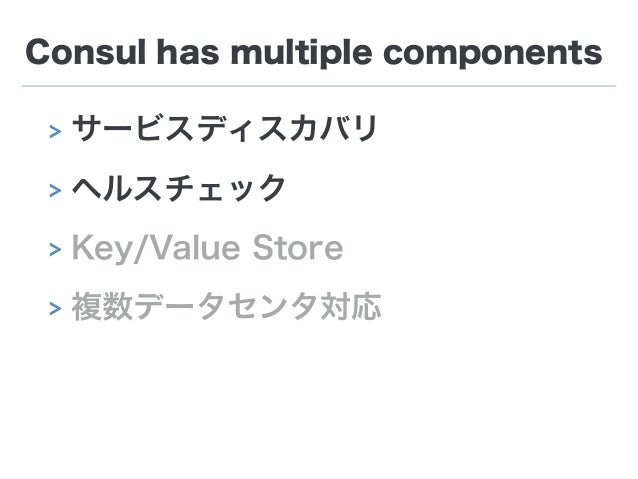
Task: Select the greyed Key/Value Store line
Action: 208,248
